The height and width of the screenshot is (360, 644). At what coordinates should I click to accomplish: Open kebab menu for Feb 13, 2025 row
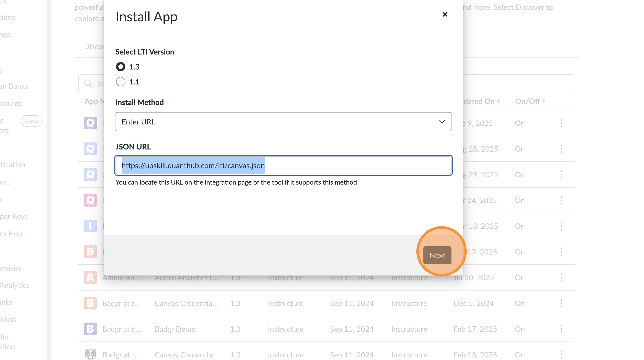tap(561, 354)
